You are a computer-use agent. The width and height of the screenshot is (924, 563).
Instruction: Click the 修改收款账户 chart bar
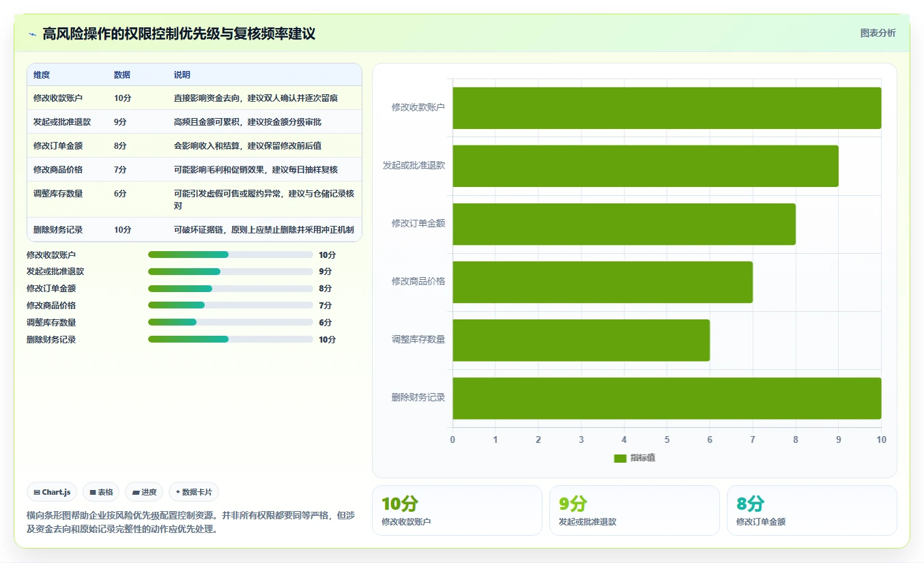pos(667,108)
